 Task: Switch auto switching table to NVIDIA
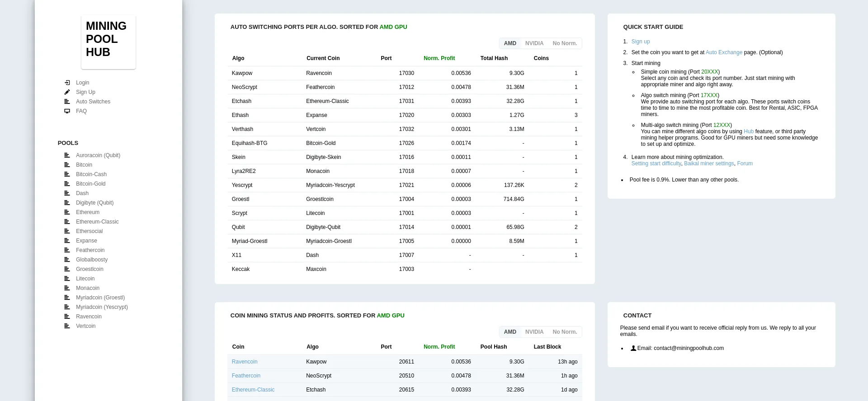tap(534, 43)
